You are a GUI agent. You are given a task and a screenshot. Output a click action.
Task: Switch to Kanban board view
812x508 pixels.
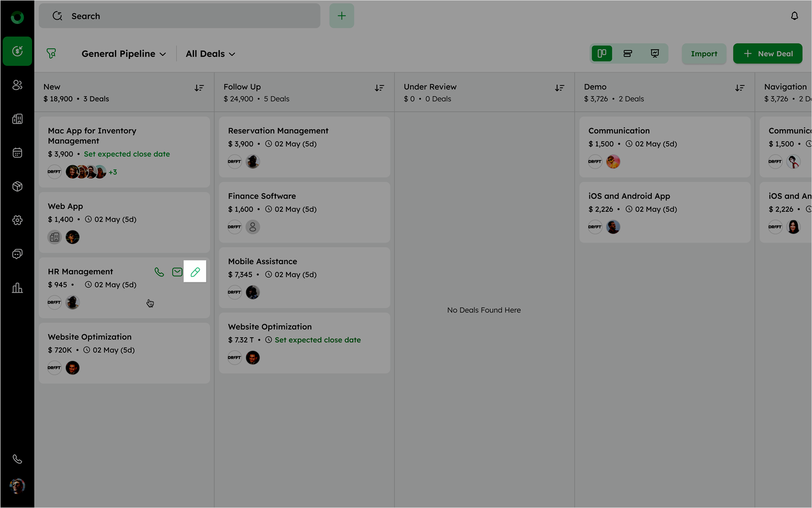602,54
